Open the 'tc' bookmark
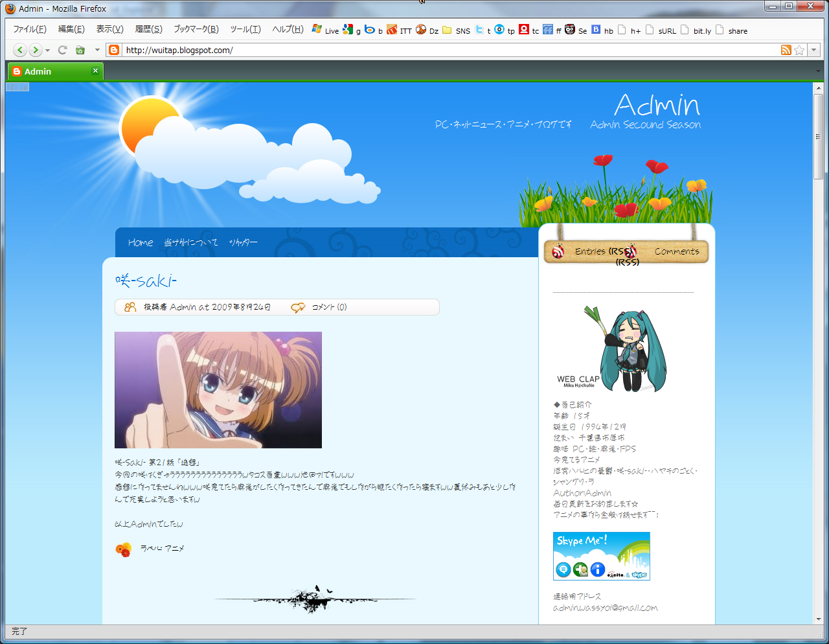Image resolution: width=829 pixels, height=644 pixels. click(x=529, y=30)
